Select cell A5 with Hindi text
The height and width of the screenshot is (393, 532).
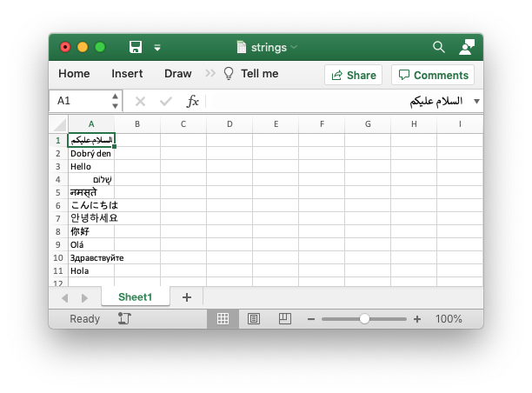click(91, 192)
